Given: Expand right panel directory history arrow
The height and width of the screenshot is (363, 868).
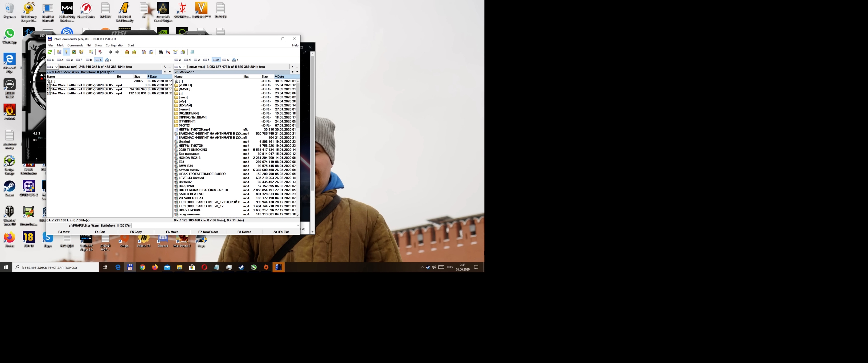Looking at the screenshot, I should (297, 72).
